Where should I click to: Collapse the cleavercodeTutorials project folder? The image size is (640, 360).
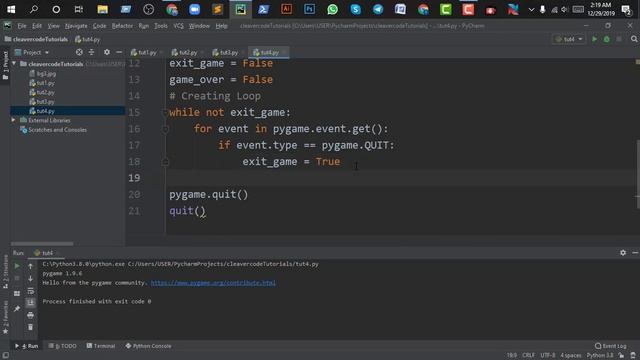(14, 64)
